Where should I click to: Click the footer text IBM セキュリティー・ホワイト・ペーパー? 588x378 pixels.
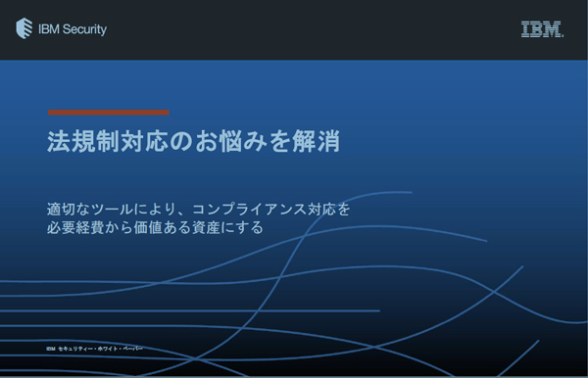(x=94, y=349)
